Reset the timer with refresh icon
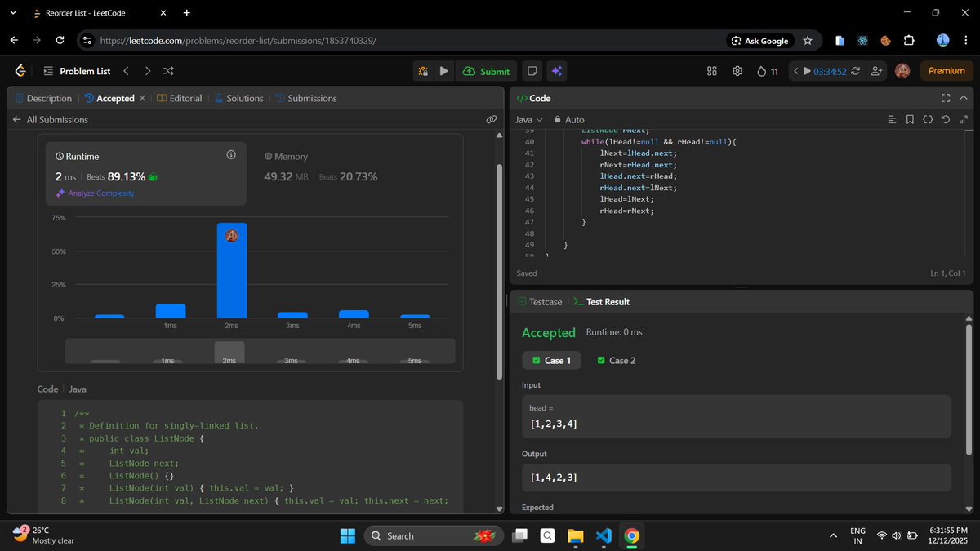Image resolution: width=980 pixels, height=551 pixels. click(x=856, y=71)
